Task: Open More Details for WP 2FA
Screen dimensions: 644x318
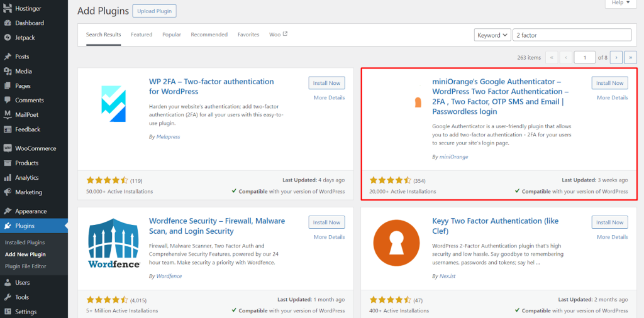Action: coord(330,97)
